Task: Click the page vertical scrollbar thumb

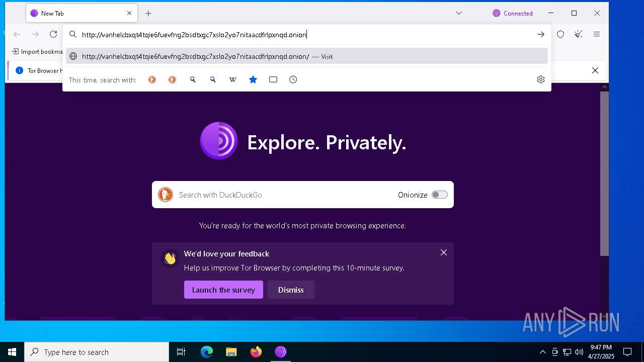Action: coord(605,173)
